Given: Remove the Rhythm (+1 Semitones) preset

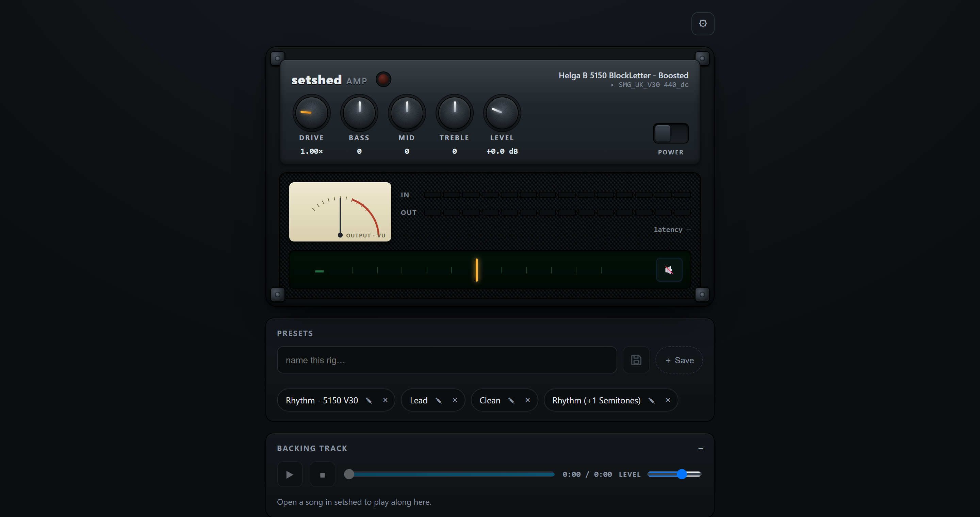Looking at the screenshot, I should point(668,400).
